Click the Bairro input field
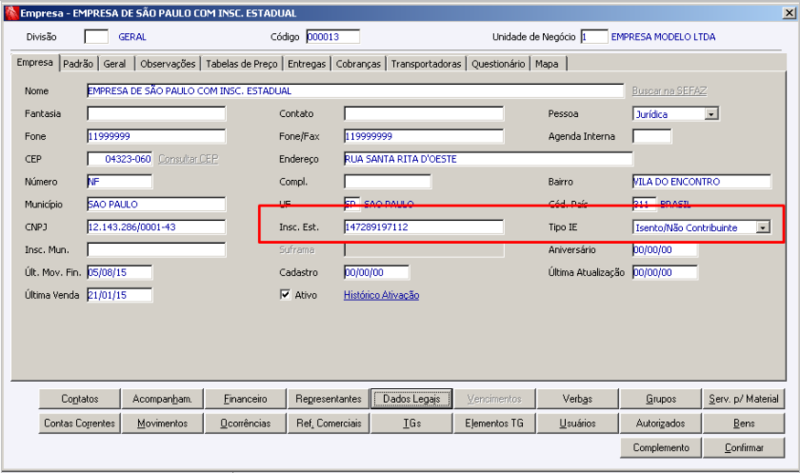The height and width of the screenshot is (473, 800). click(702, 182)
